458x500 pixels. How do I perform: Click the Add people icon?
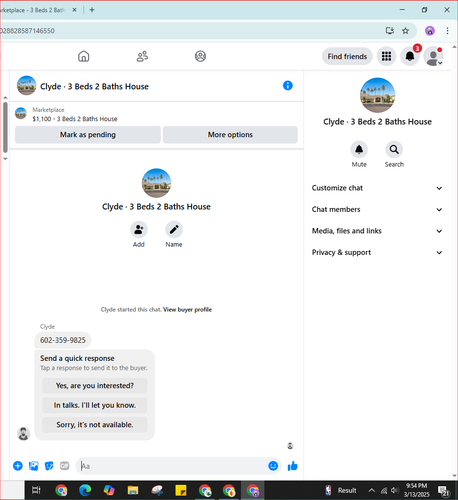pyautogui.click(x=139, y=230)
